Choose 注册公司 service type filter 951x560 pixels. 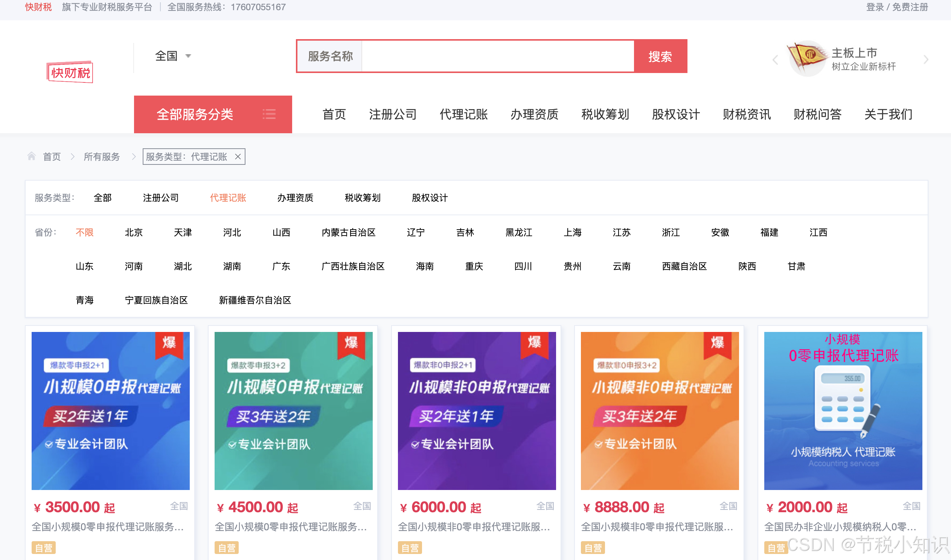160,198
